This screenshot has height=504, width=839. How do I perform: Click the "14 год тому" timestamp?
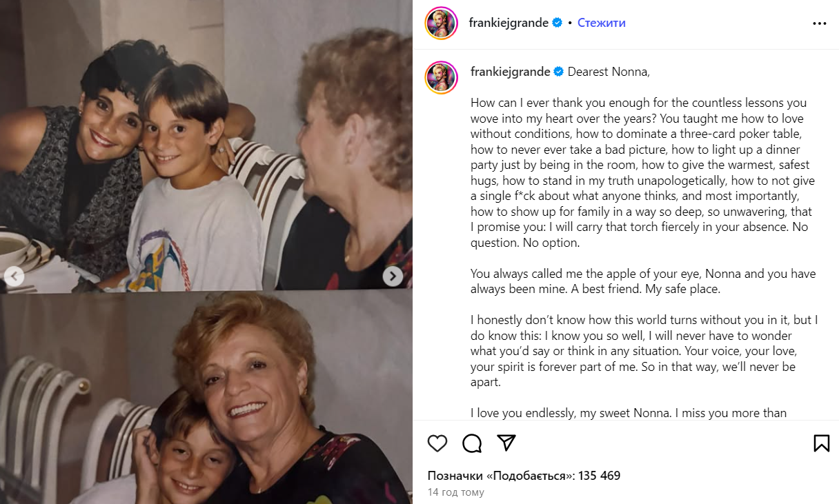[x=455, y=492]
